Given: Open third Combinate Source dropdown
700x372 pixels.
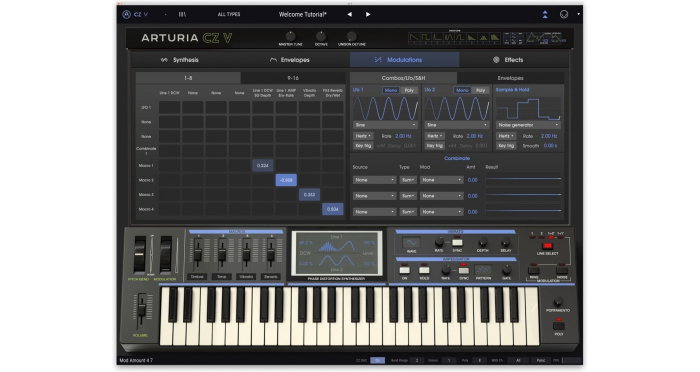Looking at the screenshot, I should 375,212.
